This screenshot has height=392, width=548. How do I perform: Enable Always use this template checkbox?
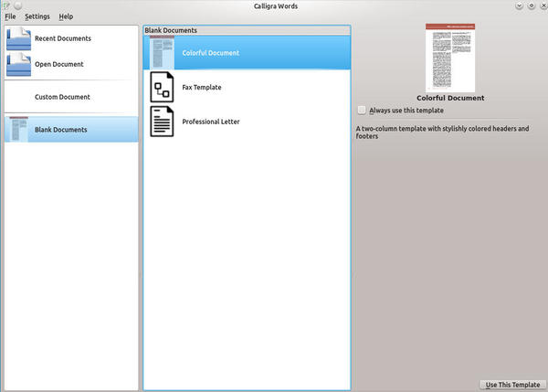click(362, 111)
